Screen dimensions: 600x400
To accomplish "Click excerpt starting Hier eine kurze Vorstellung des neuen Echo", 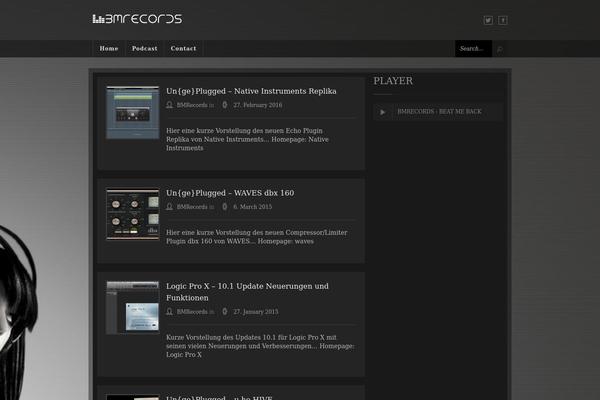I will (x=247, y=139).
